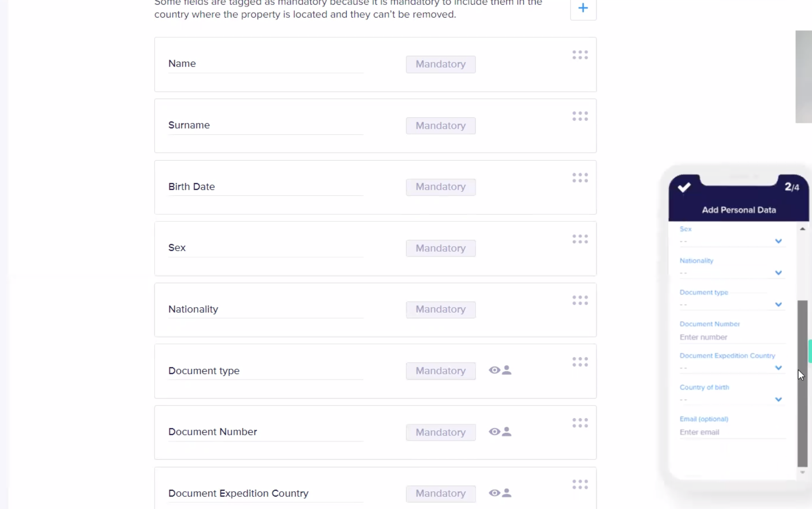Click the Sex field label input
Viewport: 812px width, 509px height.
[266, 248]
